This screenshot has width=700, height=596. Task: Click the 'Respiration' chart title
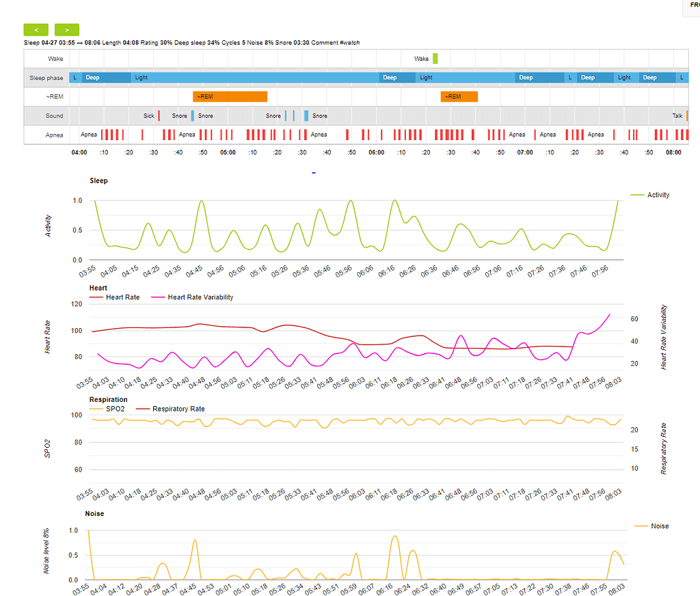point(109,400)
